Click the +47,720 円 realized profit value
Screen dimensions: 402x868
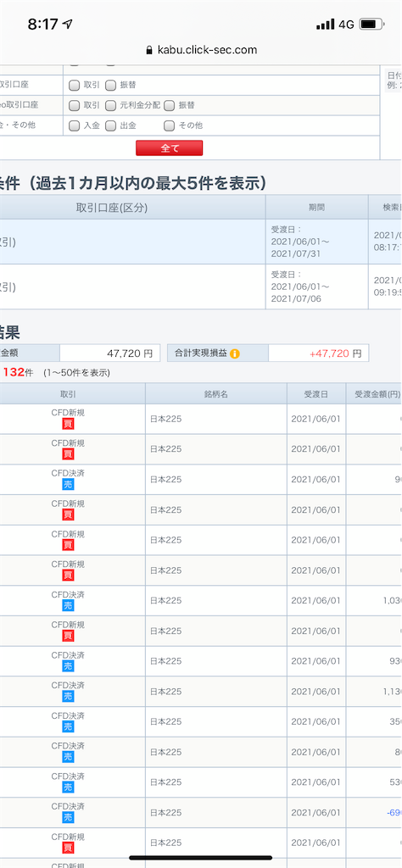[x=318, y=353]
